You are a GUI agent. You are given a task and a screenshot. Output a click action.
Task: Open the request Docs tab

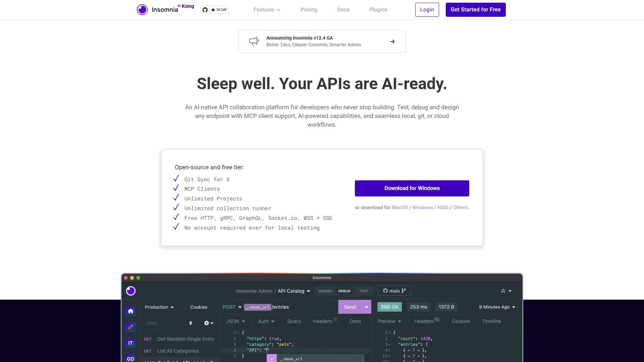tap(355, 321)
